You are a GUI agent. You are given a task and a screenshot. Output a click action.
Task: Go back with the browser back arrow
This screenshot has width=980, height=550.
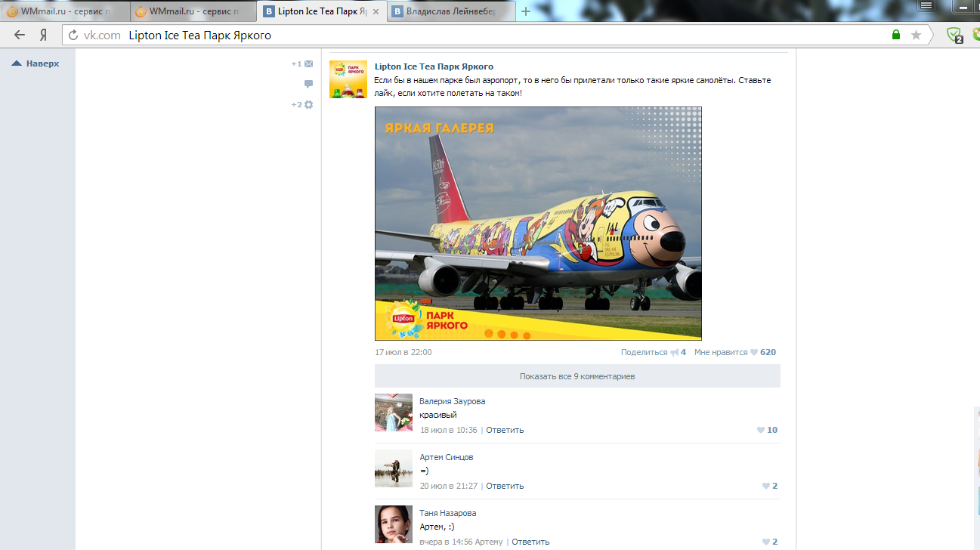(x=20, y=35)
